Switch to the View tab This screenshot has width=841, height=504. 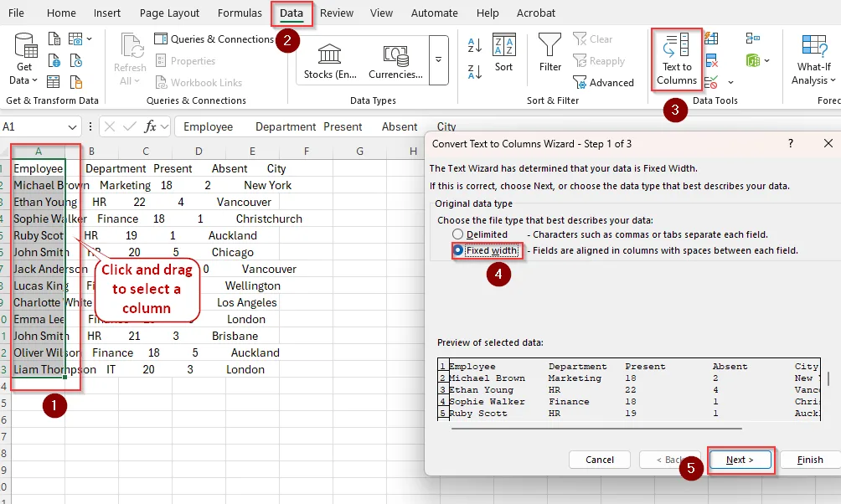pos(381,13)
